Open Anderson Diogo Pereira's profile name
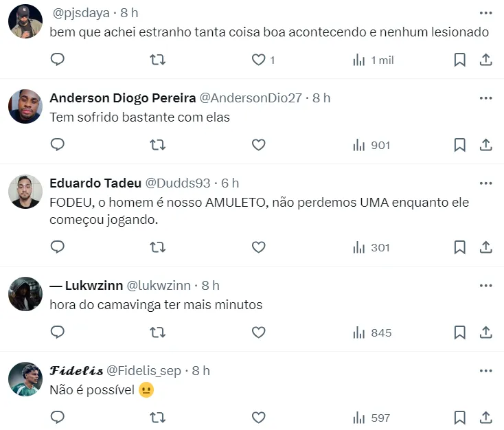The height and width of the screenshot is (430, 504). (x=123, y=98)
